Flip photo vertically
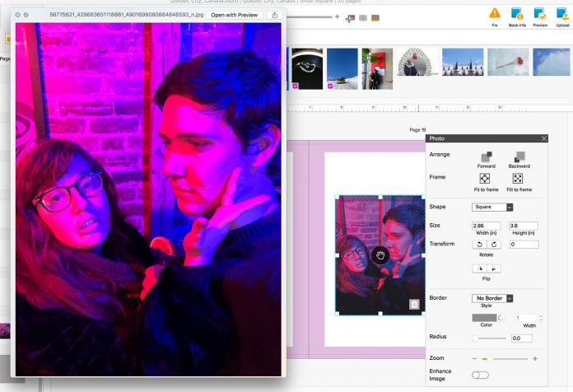Viewport: 573px width, 392px height. (494, 268)
